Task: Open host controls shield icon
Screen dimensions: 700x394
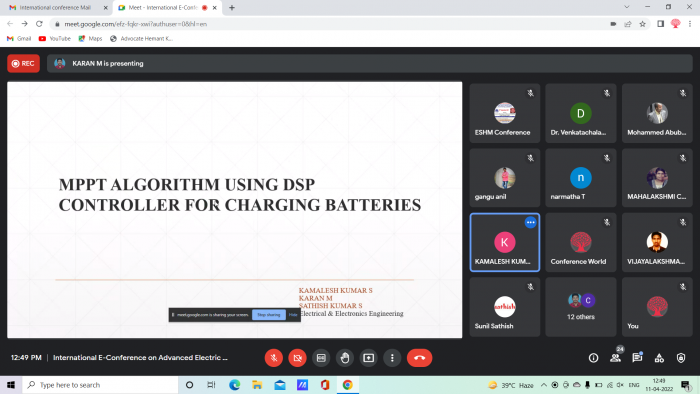Action: 681,358
